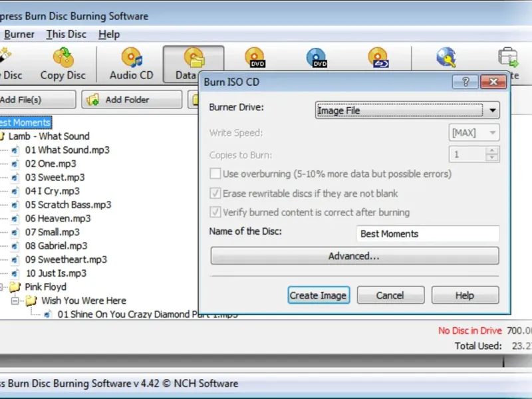Viewport: 532px width, 399px height.
Task: Choose the Data disc toolbar icon
Action: click(194, 57)
